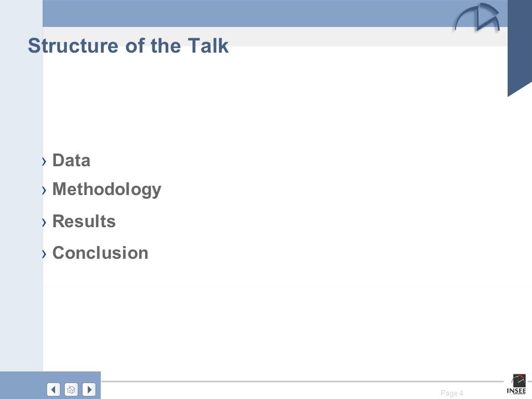Click the chevron bullet before Methodology
Viewport: 532px width, 399px height.
click(44, 190)
